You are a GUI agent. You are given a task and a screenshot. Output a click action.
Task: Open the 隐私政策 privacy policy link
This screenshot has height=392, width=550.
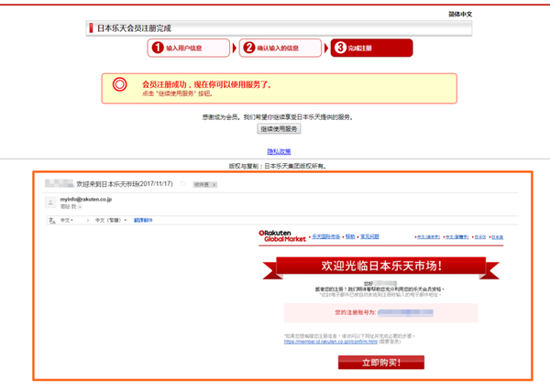[x=278, y=151]
